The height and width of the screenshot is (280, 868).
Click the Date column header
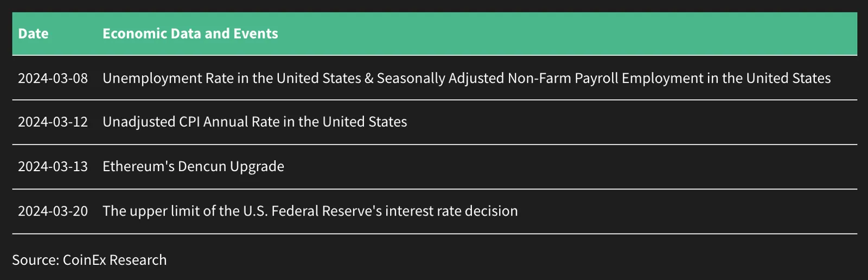click(33, 34)
